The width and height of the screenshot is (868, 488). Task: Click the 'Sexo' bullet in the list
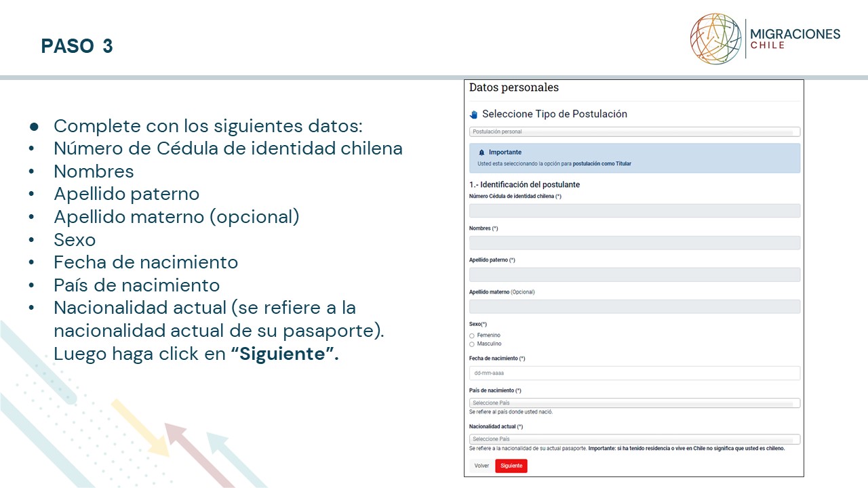pos(75,240)
